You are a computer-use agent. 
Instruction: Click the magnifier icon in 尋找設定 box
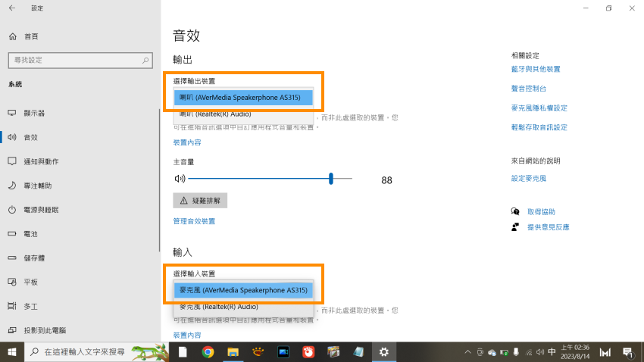(145, 61)
